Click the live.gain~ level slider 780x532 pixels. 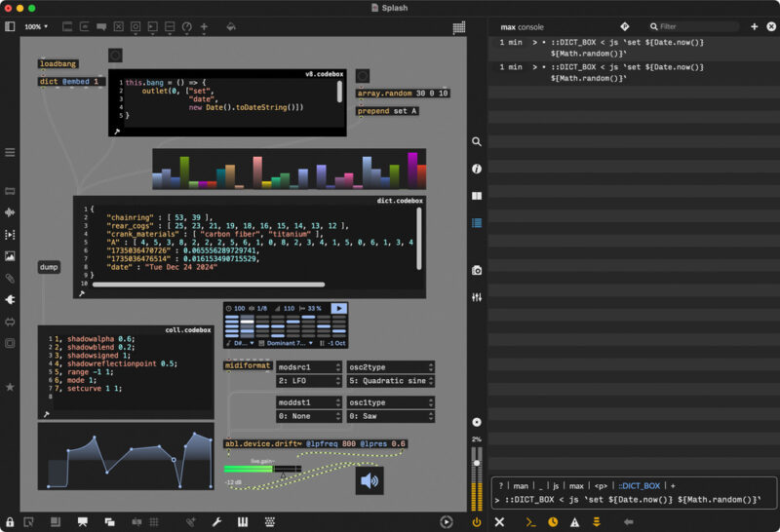coord(262,469)
